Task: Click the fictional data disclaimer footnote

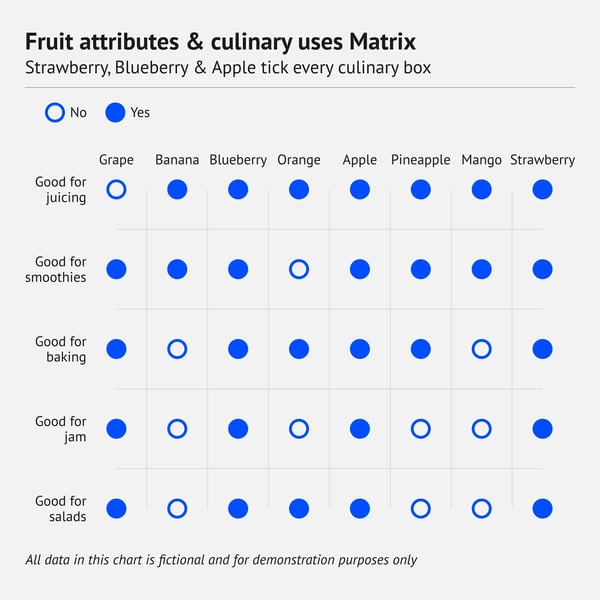Action: coord(221,560)
